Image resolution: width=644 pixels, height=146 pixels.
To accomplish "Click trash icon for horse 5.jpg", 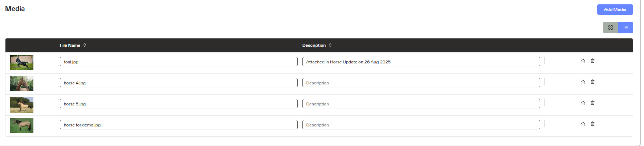I will (592, 103).
